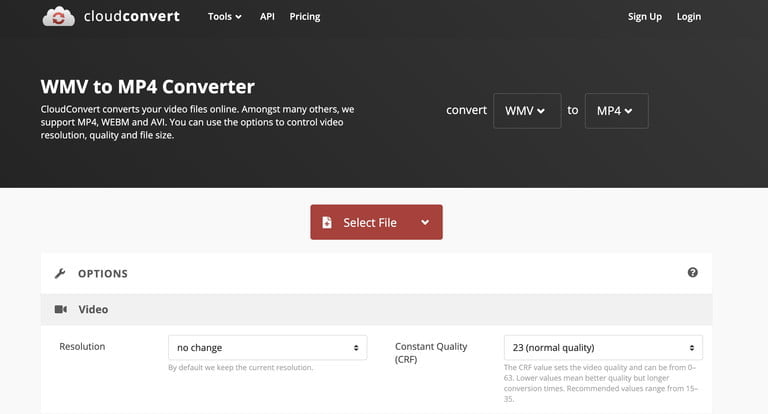Expand the Select File source arrow
The height and width of the screenshot is (414, 768).
[x=425, y=222]
